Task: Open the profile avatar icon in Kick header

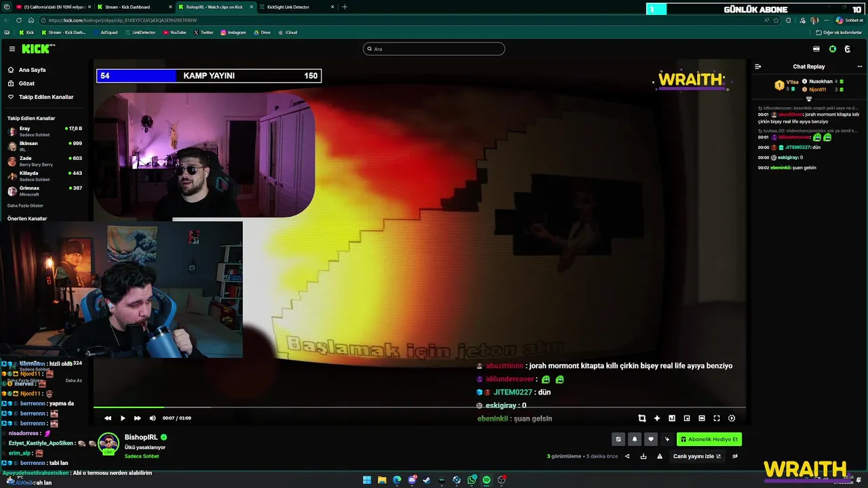Action: click(848, 49)
